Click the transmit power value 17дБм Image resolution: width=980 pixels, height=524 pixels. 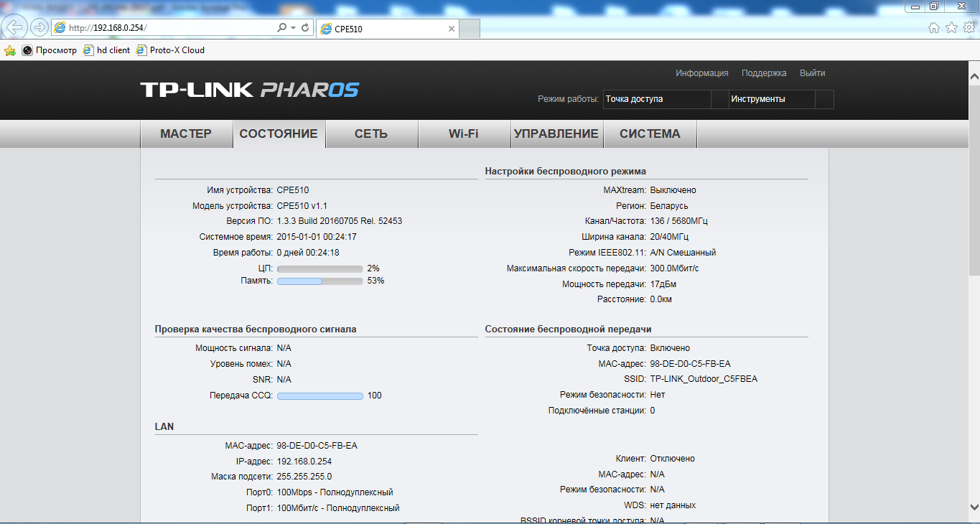[665, 284]
